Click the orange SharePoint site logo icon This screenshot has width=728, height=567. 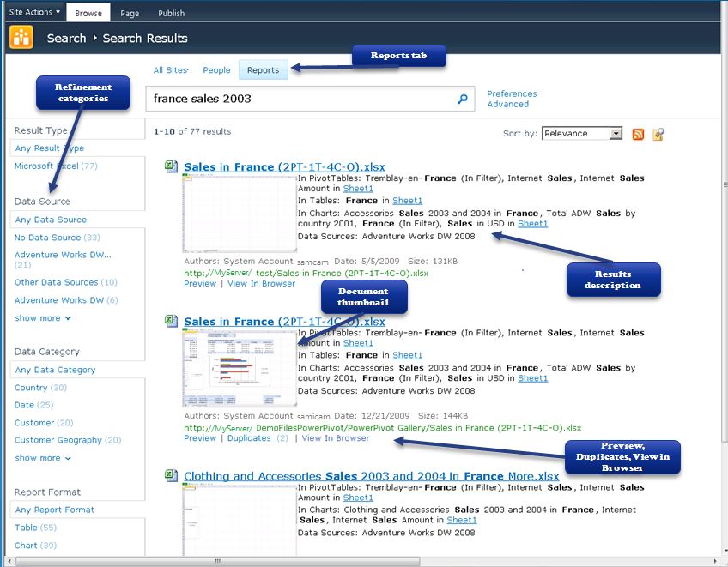point(21,38)
